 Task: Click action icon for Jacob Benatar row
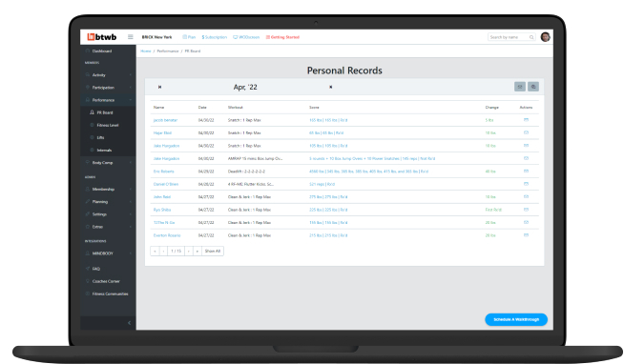point(526,120)
